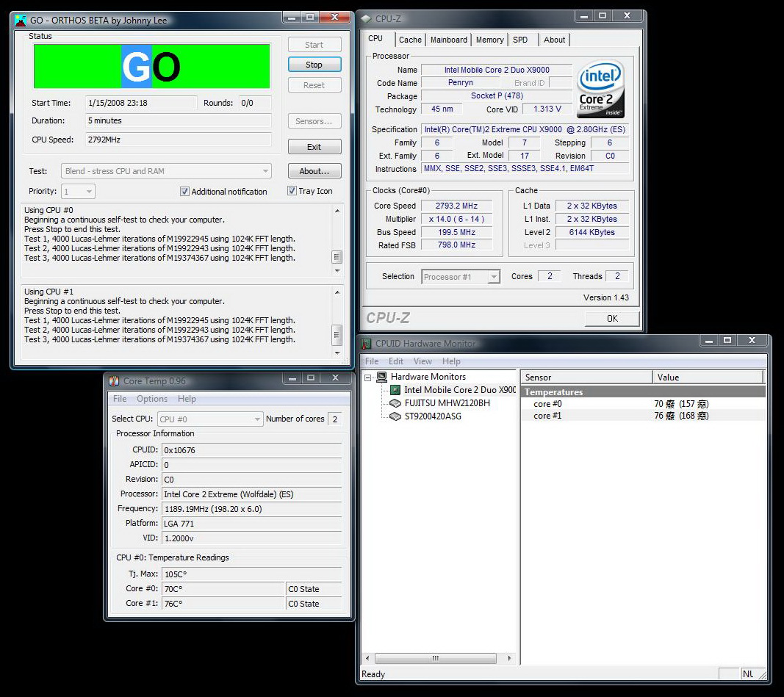This screenshot has width=784, height=697.
Task: Open Hardware Monitor Help menu
Action: point(451,361)
